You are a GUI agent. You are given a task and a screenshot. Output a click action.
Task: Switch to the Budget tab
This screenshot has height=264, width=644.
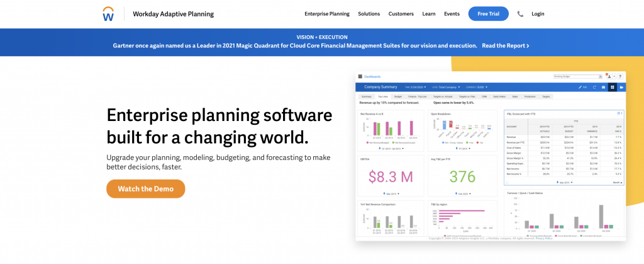(398, 96)
